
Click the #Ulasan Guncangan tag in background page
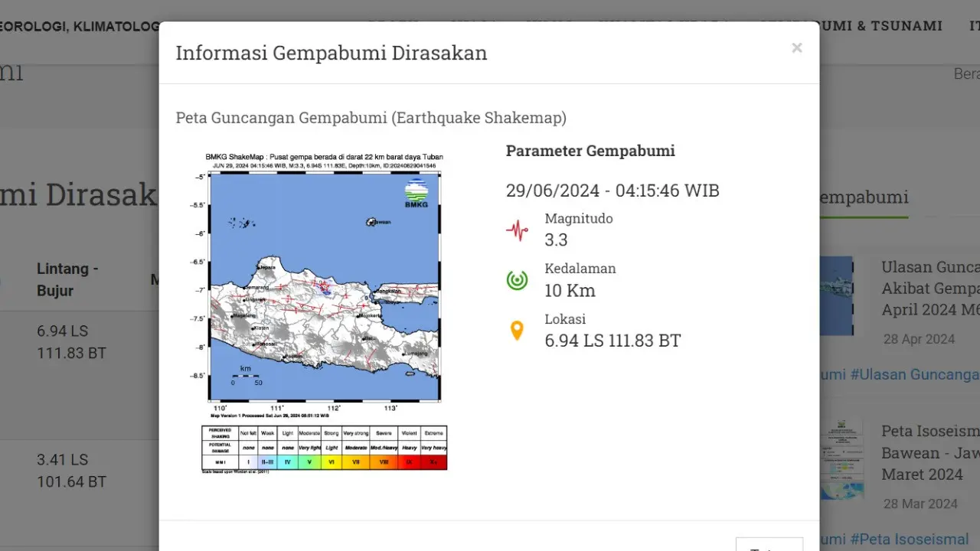coord(915,374)
